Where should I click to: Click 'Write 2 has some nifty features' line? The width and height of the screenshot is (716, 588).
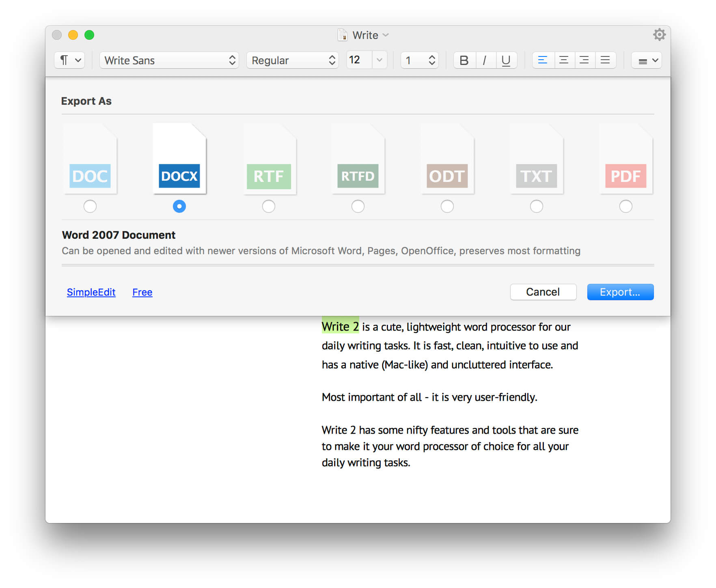(450, 430)
